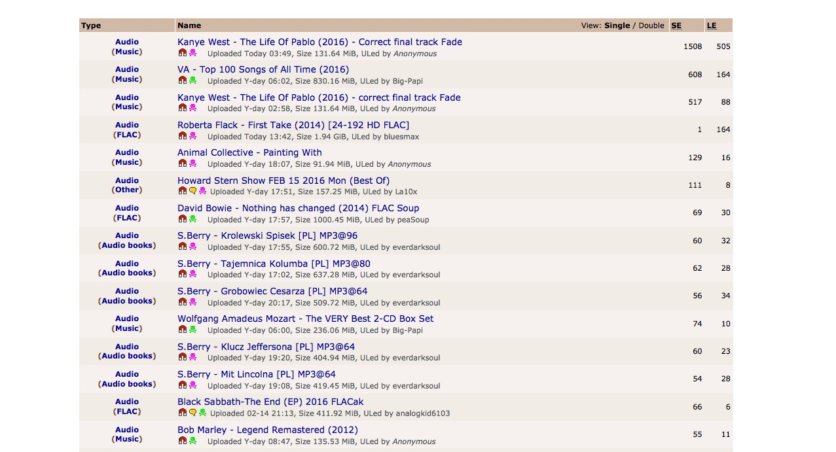Click the magnet icon for S.Berry Klucz Jeffersona
Image resolution: width=836 pixels, height=452 pixels.
pos(182,357)
